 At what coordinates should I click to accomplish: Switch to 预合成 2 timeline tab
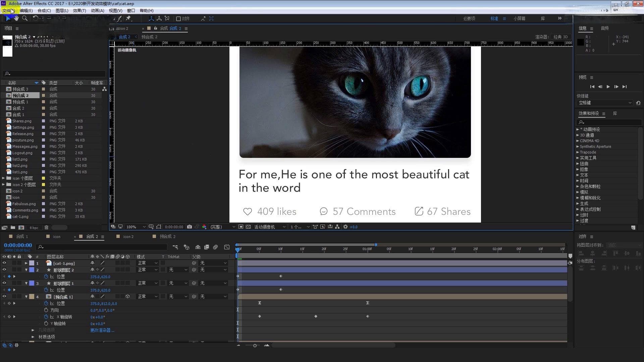167,237
